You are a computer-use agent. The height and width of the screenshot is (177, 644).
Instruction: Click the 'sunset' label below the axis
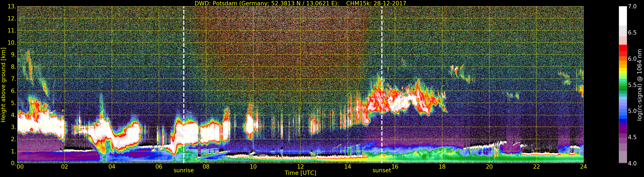click(382, 170)
